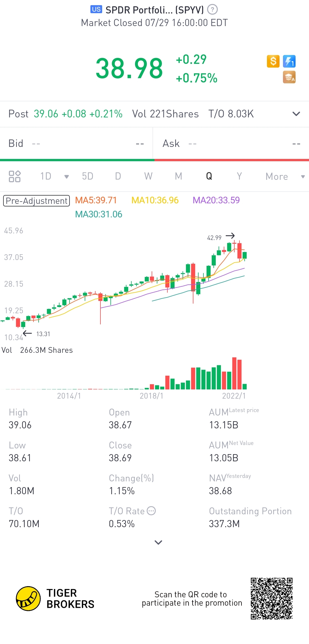
Task: Tap the Scan the QR code promotion text
Action: point(192,598)
